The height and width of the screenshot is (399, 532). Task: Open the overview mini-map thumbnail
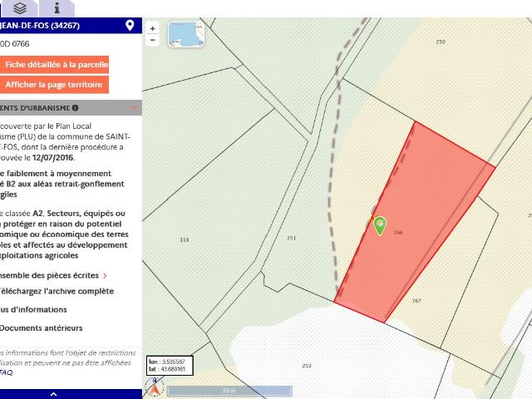[x=186, y=34]
